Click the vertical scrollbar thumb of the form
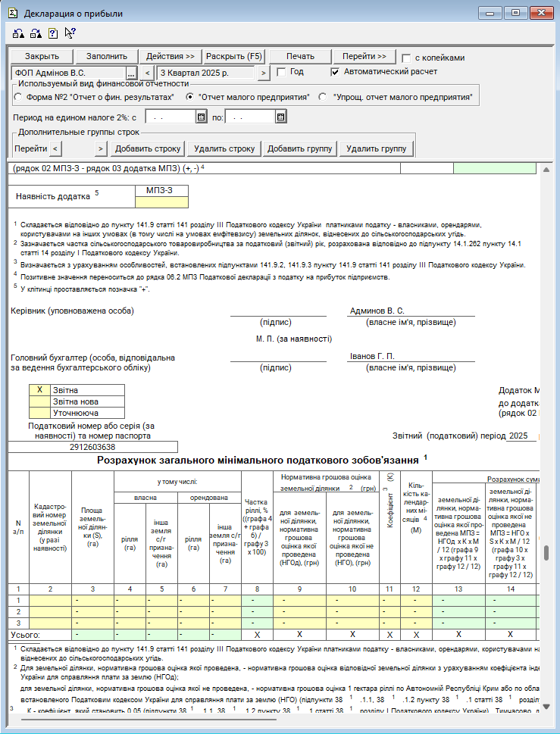 (545, 552)
